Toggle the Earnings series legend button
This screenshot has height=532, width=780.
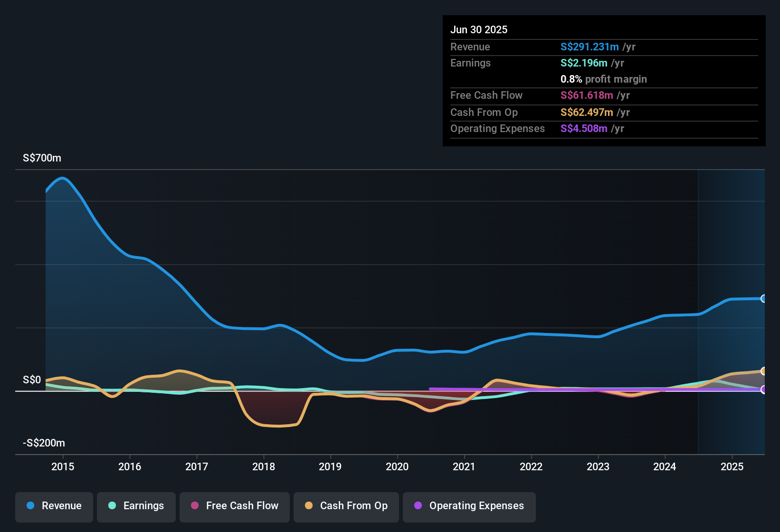click(136, 507)
